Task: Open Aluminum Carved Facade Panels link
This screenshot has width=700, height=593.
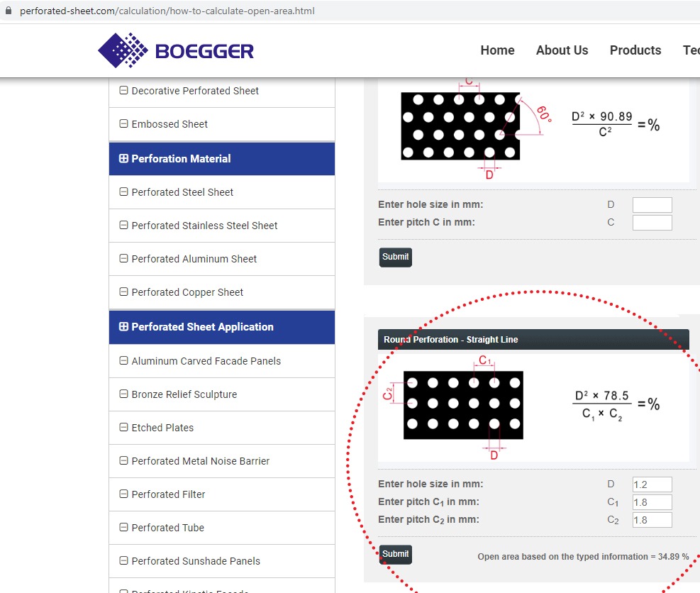Action: (x=206, y=361)
